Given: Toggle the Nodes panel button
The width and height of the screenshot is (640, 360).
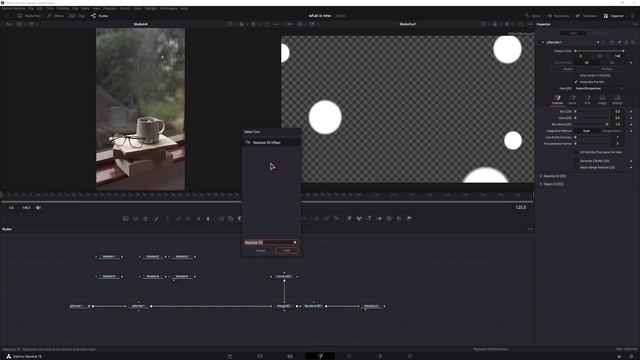Looking at the screenshot, I should 99,16.
